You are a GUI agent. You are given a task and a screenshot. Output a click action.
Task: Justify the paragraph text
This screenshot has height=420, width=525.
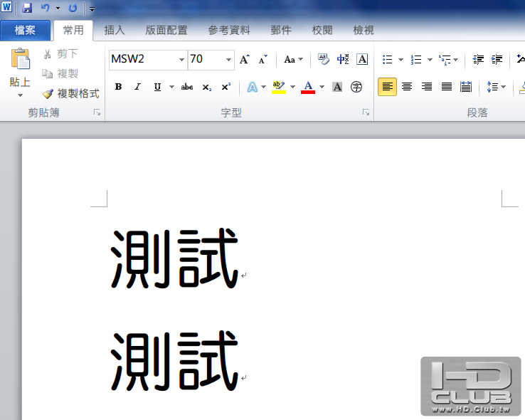click(446, 87)
